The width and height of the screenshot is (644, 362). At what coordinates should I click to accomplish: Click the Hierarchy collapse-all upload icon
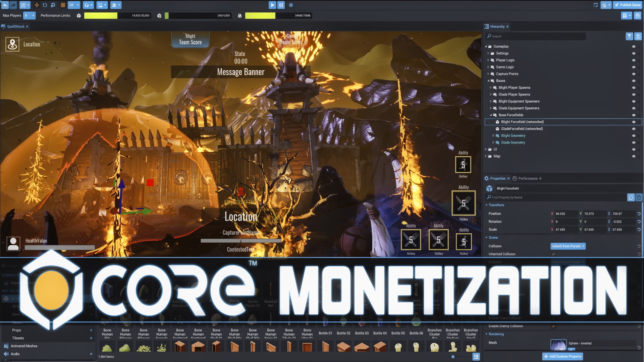[x=638, y=36]
